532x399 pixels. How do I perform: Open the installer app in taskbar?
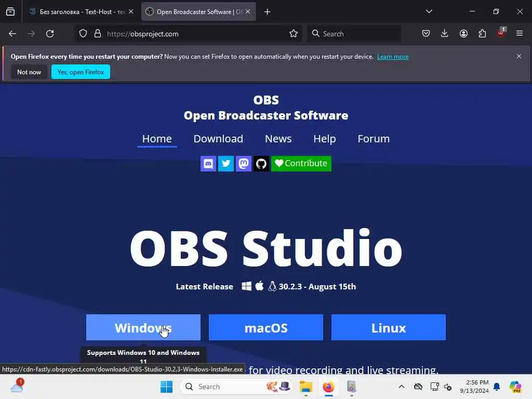[351, 387]
